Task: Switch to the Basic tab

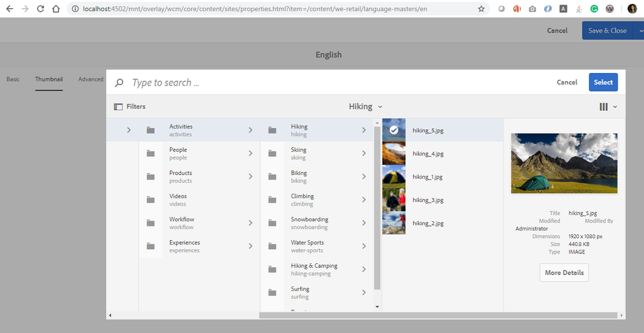Action: click(x=13, y=79)
